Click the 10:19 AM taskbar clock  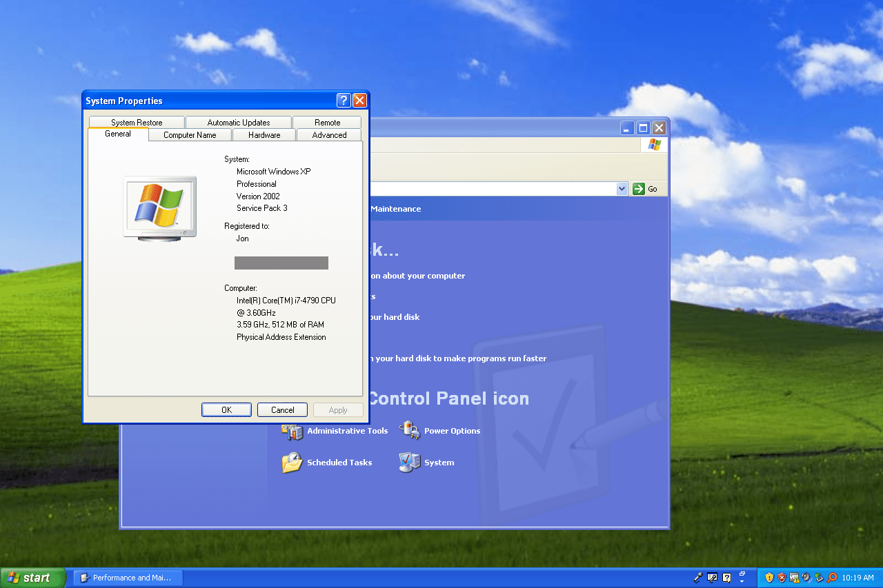point(857,578)
